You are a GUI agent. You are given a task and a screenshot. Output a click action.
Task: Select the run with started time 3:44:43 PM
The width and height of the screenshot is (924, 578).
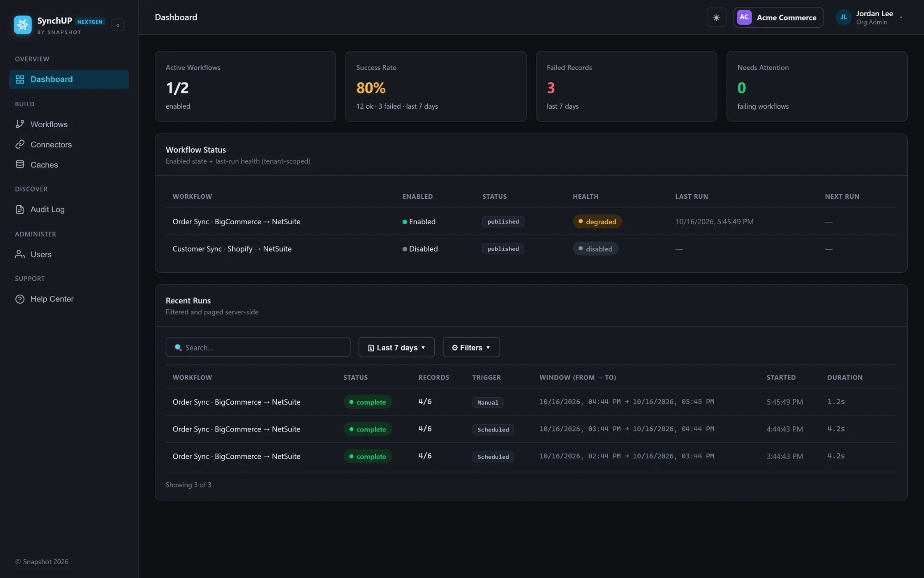[531, 456]
